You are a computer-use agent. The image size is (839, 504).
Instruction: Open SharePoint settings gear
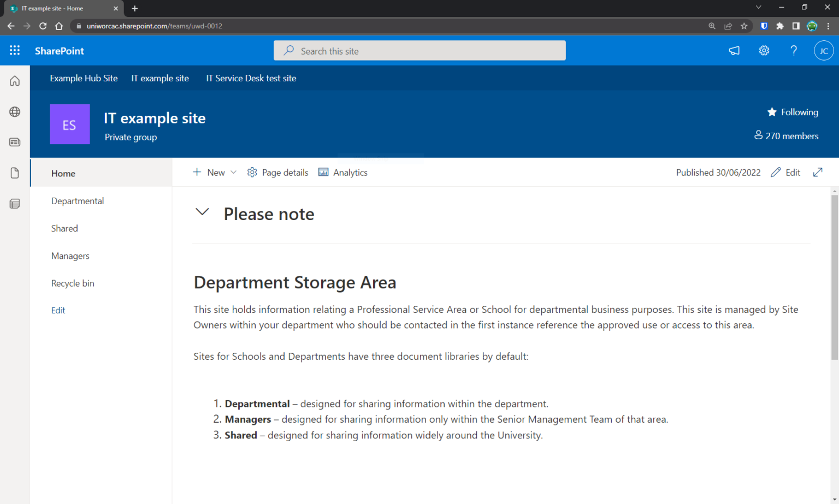click(x=764, y=50)
